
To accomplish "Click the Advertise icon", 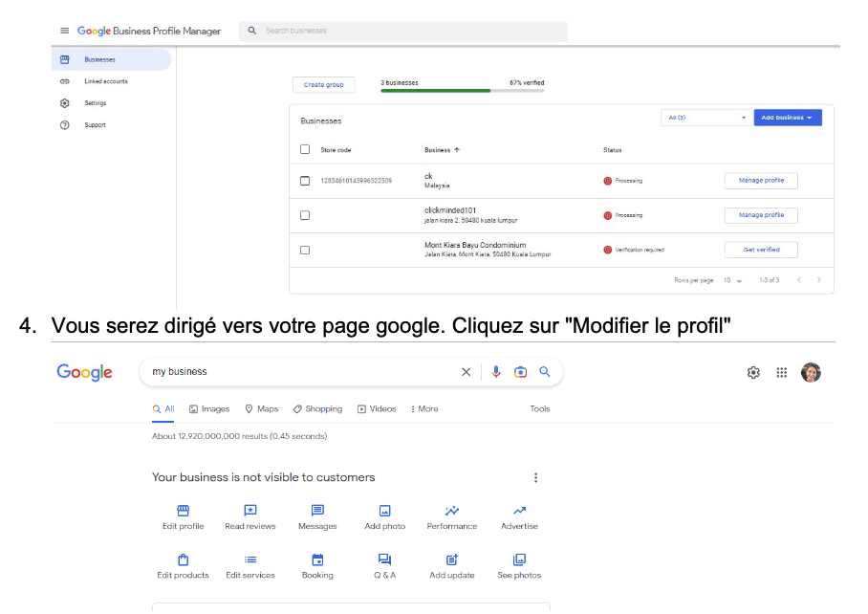I will (x=519, y=511).
